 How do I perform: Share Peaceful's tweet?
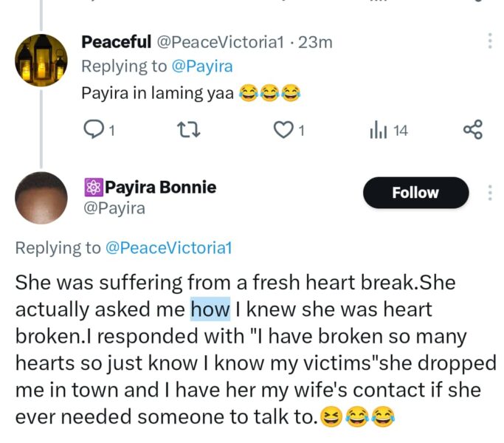(472, 131)
